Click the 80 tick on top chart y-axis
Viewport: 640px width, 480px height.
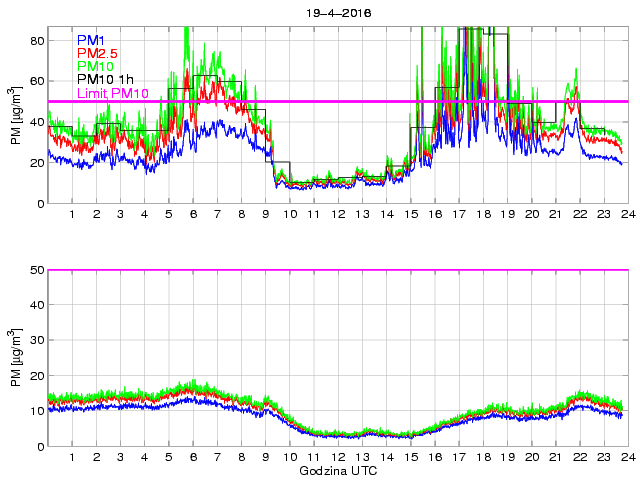click(x=35, y=40)
